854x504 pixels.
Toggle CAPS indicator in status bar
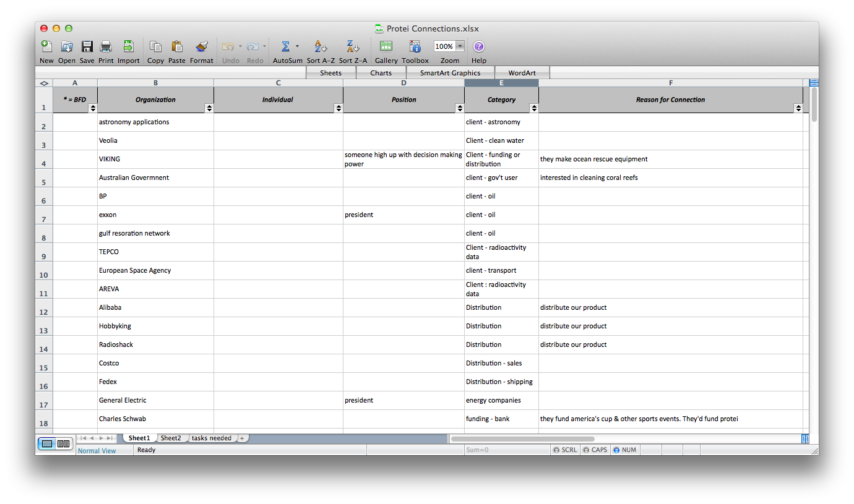click(x=595, y=450)
